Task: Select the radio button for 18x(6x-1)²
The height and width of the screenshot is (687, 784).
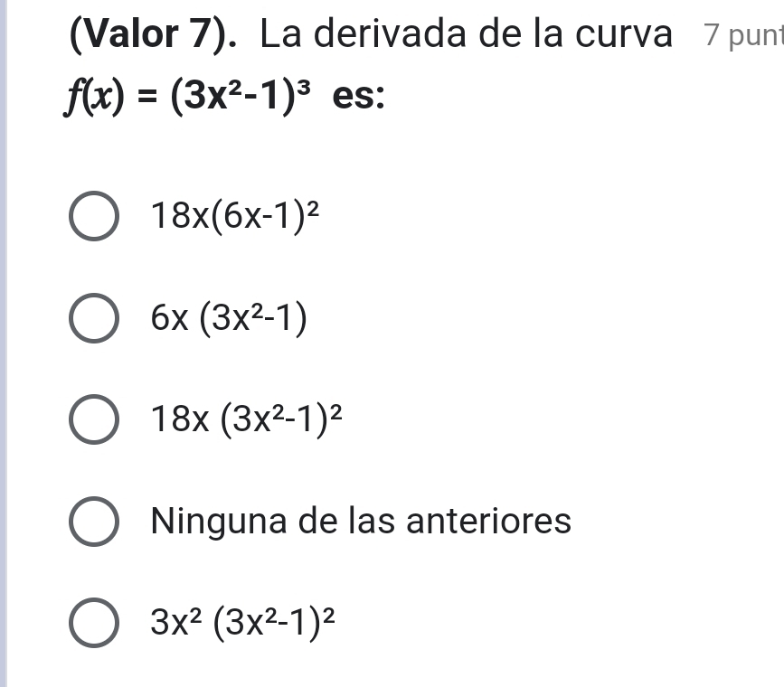Action: 93,216
